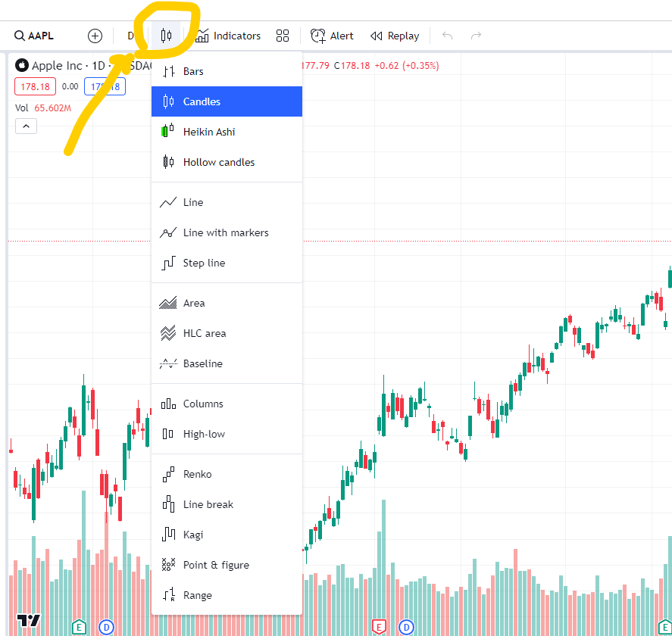
Task: Click the redo arrow
Action: [476, 36]
